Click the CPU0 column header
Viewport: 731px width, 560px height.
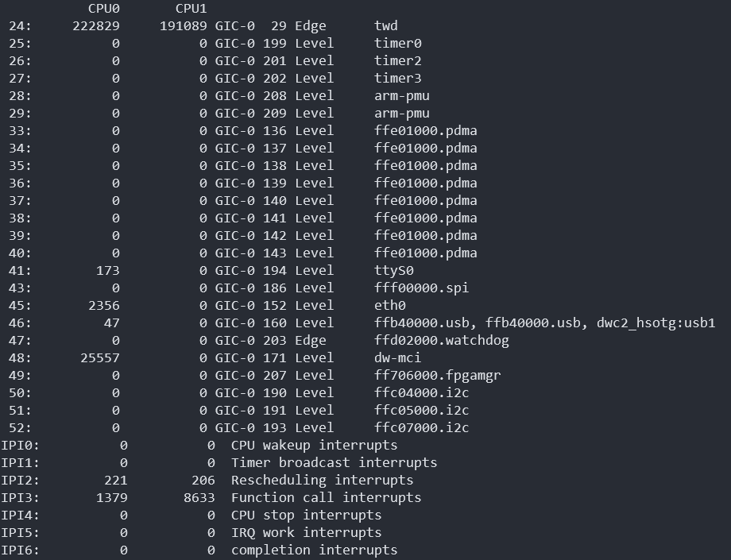tap(104, 9)
